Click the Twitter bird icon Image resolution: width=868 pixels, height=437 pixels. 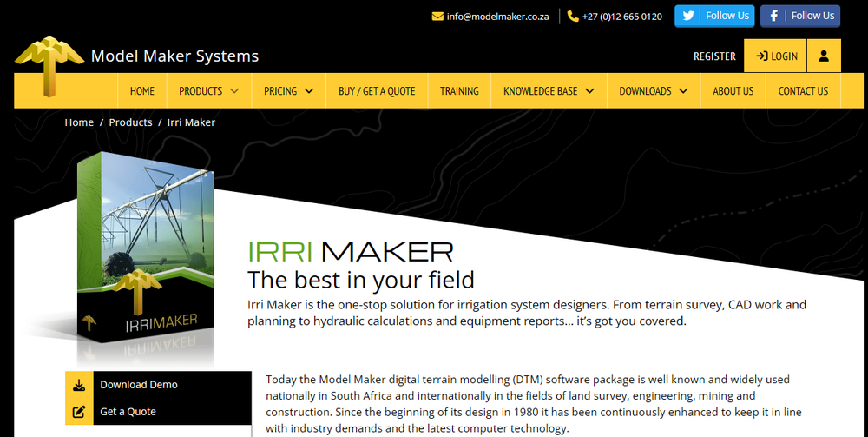tap(688, 16)
